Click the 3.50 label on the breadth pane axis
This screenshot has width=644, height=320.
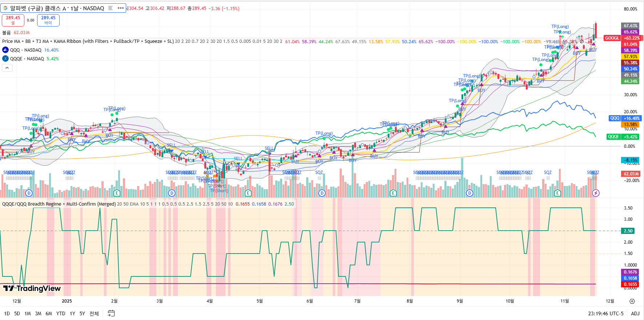pos(628,208)
